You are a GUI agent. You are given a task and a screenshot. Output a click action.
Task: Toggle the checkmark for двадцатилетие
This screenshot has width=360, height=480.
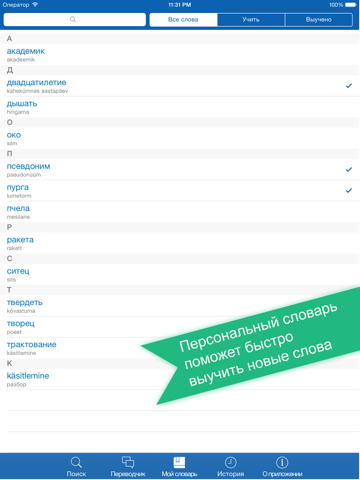point(349,86)
